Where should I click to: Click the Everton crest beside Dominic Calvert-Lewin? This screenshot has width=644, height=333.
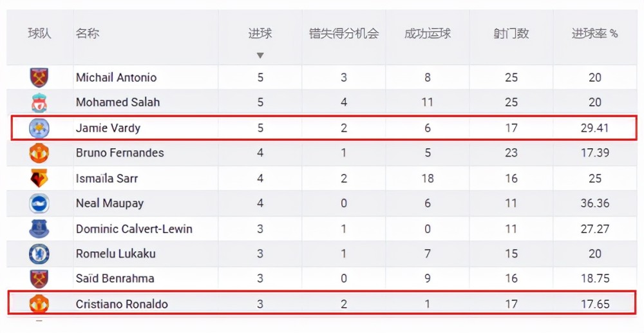39,229
